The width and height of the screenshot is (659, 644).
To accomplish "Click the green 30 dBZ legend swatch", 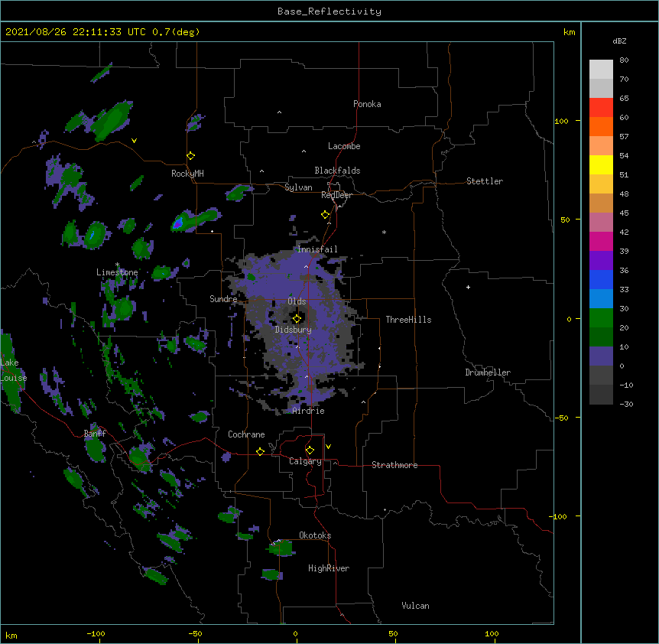I will pyautogui.click(x=601, y=318).
